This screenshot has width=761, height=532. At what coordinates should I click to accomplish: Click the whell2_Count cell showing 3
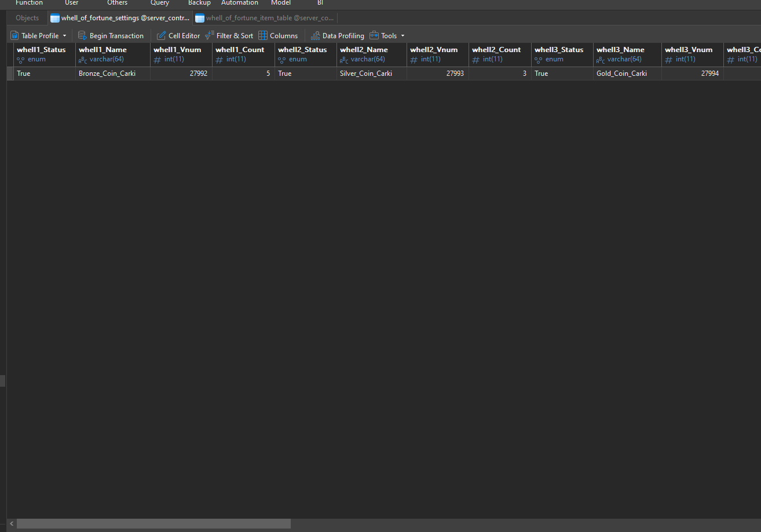500,74
